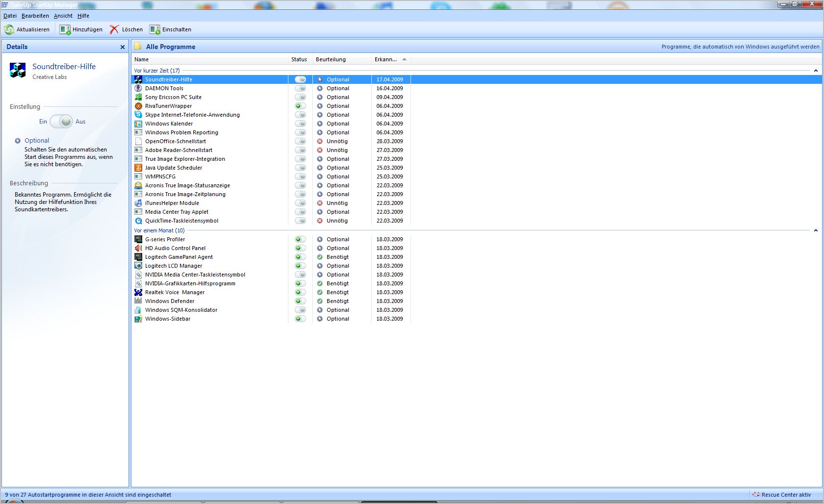This screenshot has width=824, height=504.
Task: Click the Alle Programme folder icon
Action: click(x=138, y=47)
